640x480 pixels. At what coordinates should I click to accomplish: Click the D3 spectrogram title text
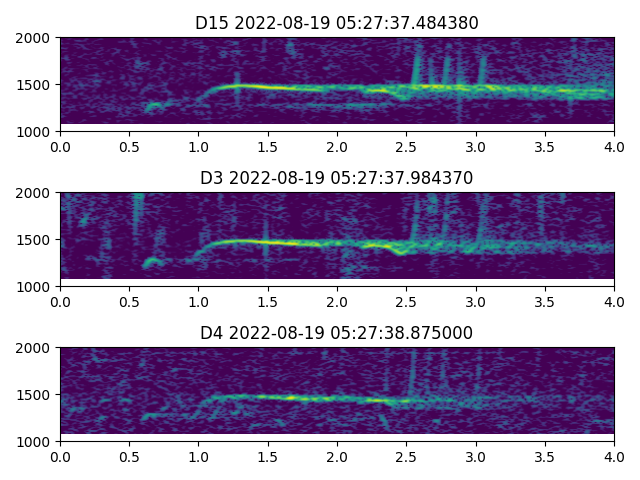(x=337, y=178)
